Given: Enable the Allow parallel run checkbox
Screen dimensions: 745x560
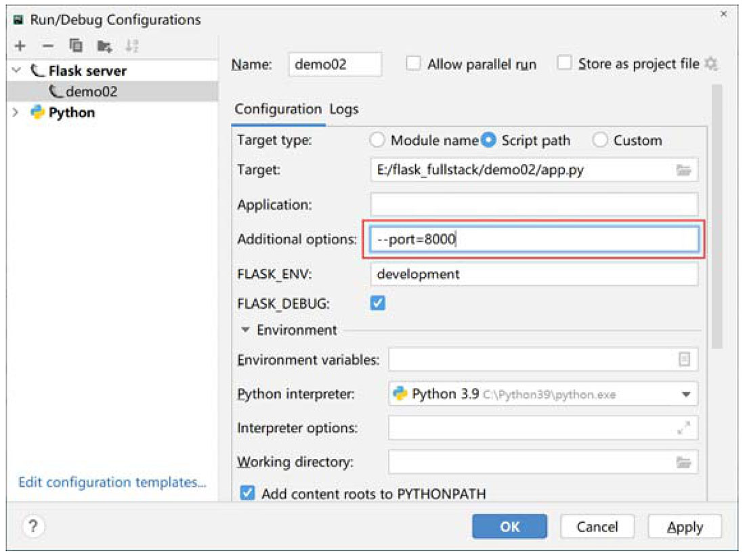Looking at the screenshot, I should (x=413, y=64).
